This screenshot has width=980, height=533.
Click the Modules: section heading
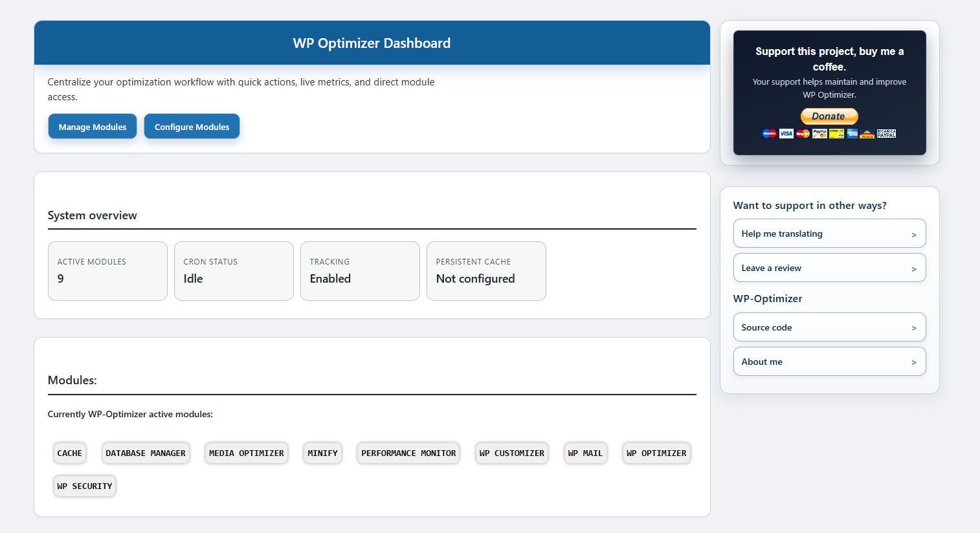pyautogui.click(x=72, y=380)
